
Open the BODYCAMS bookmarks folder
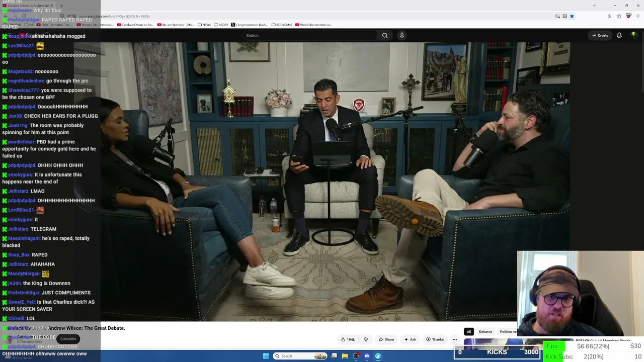click(x=281, y=25)
